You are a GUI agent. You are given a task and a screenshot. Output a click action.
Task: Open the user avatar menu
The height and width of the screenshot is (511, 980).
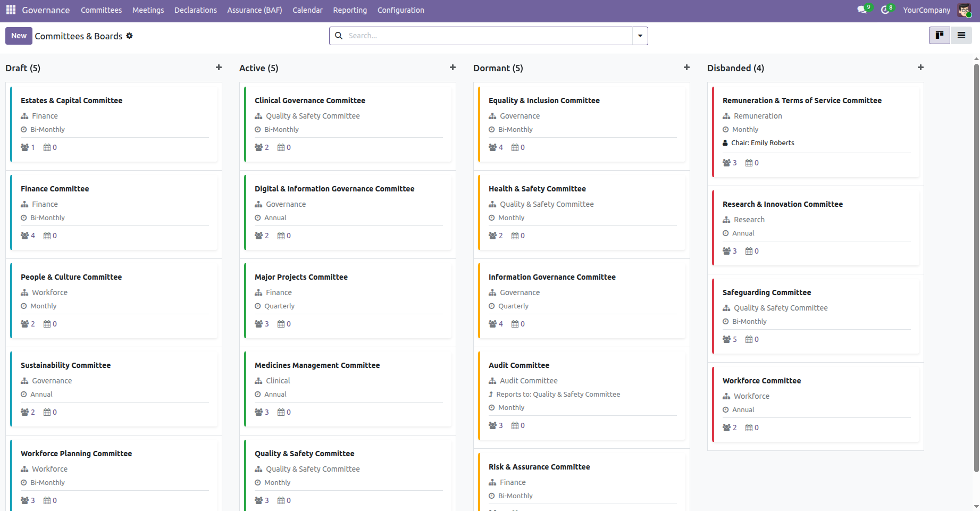click(x=964, y=10)
